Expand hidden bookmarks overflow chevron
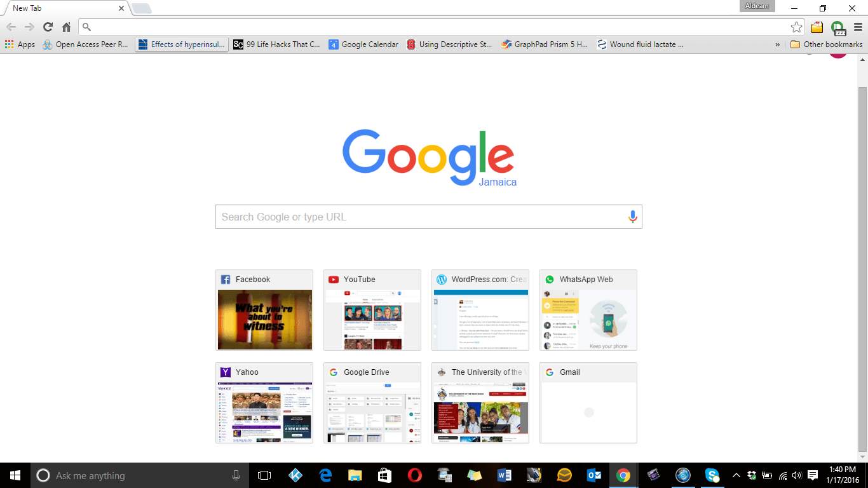The width and height of the screenshot is (868, 488). click(x=777, y=44)
